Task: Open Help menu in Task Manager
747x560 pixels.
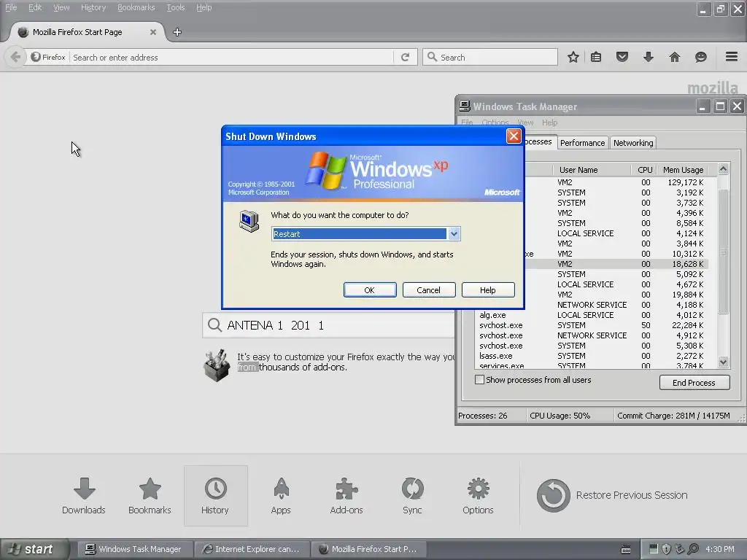Action: pos(549,122)
